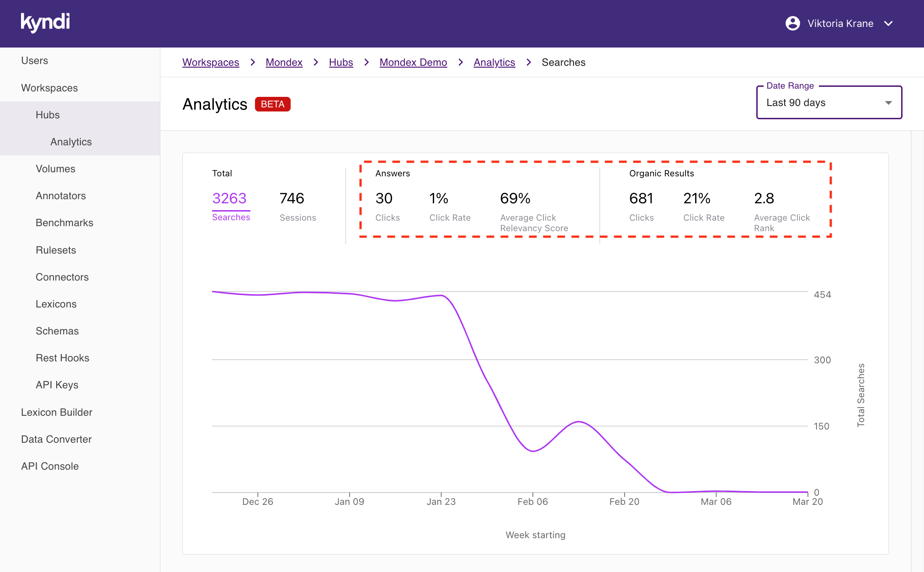Expand the Viktoria Krane user menu chevron

coord(888,23)
